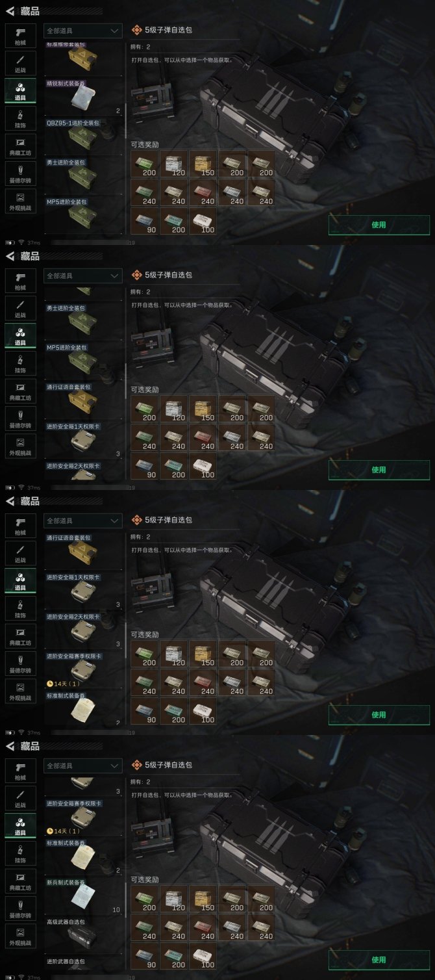
Task: Click green 使用 button in topmost panel
Action: pos(379,225)
